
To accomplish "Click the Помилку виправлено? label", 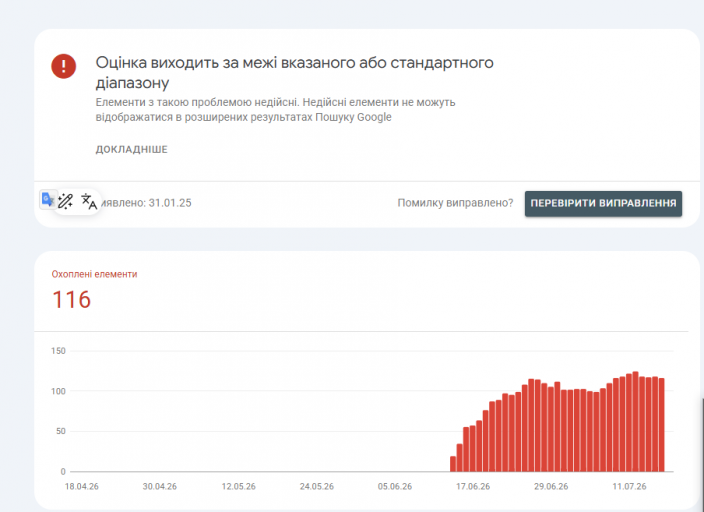I will [455, 203].
